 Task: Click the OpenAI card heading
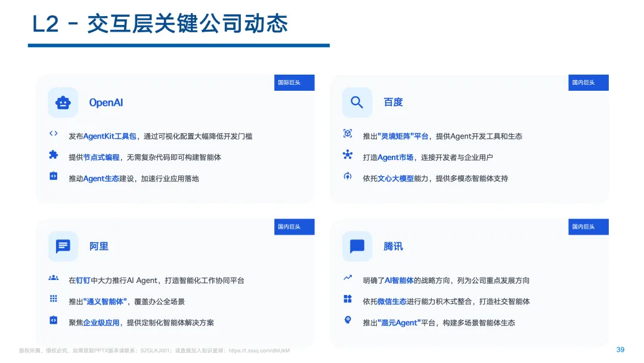(x=106, y=102)
